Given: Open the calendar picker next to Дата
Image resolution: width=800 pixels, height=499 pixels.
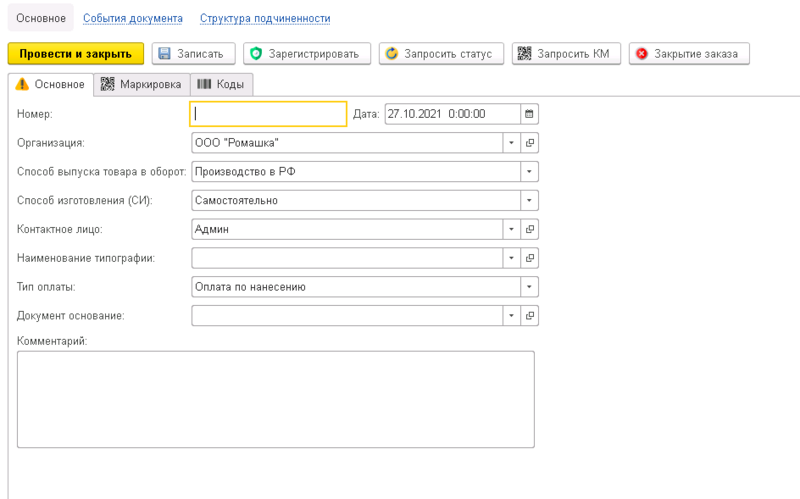Looking at the screenshot, I should [530, 114].
